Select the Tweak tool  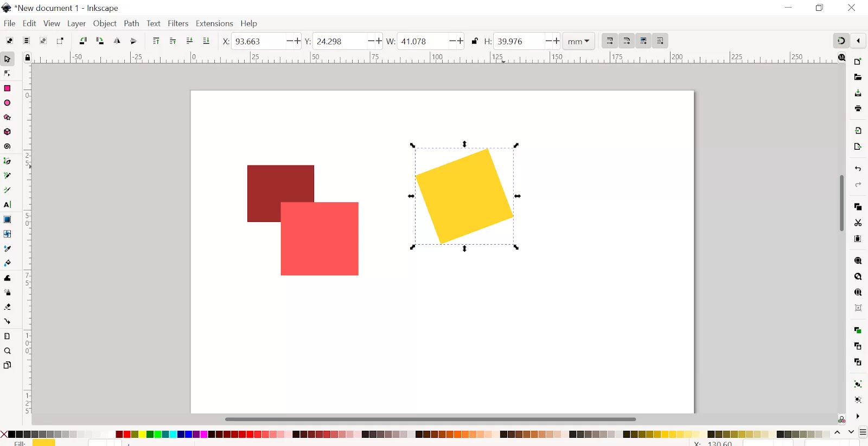point(8,278)
